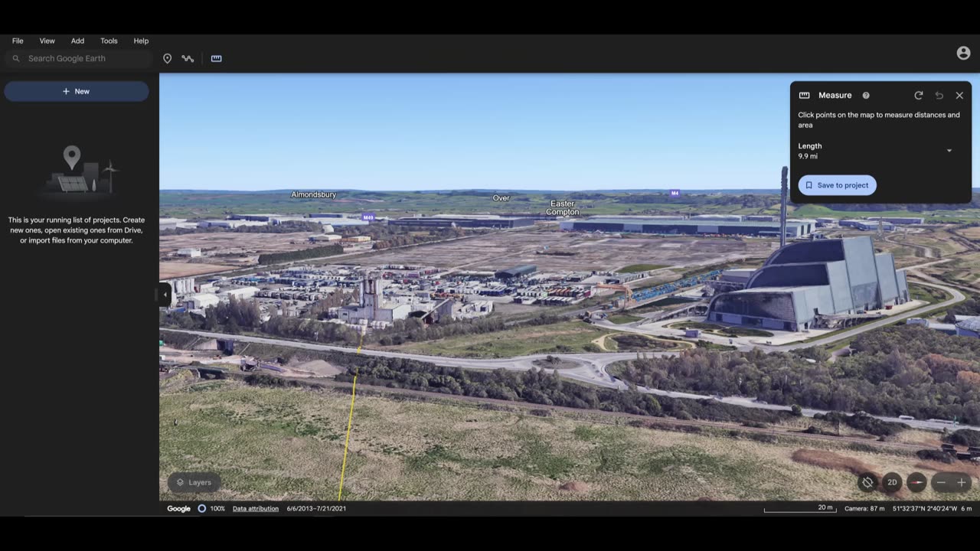Viewport: 980px width, 551px height.
Task: Click the Measure ruler icon in panel header
Action: click(x=804, y=96)
